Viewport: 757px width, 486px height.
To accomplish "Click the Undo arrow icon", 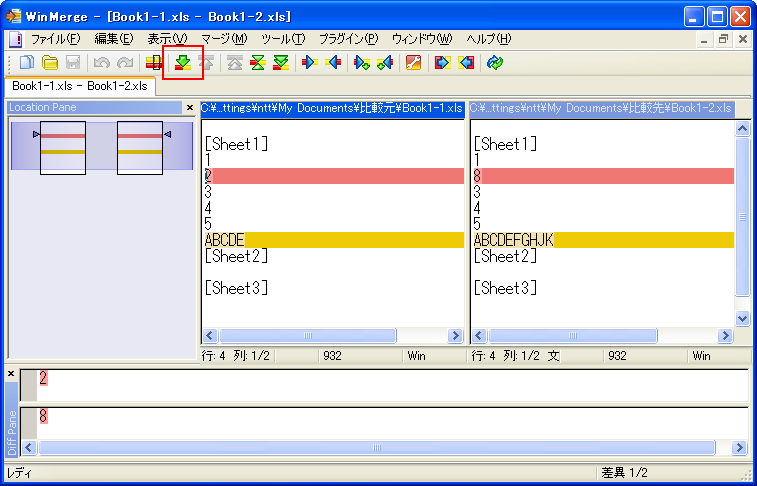I will click(x=102, y=63).
